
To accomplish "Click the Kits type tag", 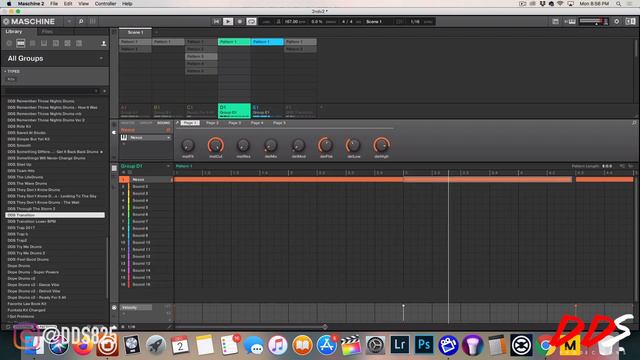I will pos(11,79).
